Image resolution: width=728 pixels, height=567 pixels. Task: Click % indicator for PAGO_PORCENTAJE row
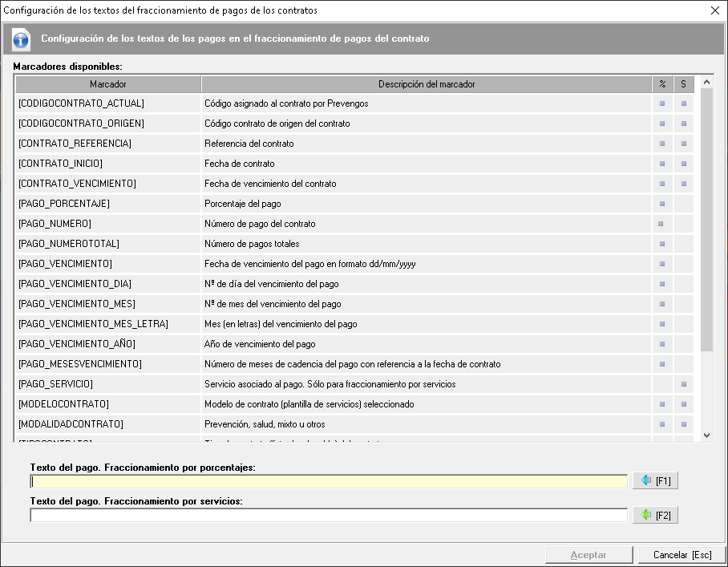point(662,204)
